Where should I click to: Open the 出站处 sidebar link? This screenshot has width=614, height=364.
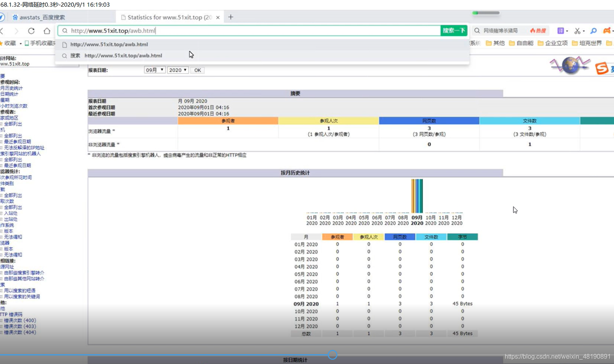tap(11, 219)
